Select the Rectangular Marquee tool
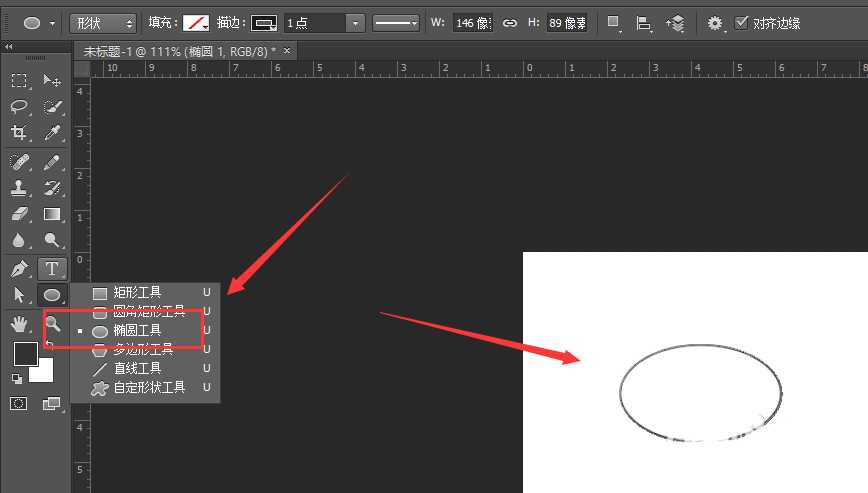This screenshot has height=493, width=868. [x=19, y=81]
